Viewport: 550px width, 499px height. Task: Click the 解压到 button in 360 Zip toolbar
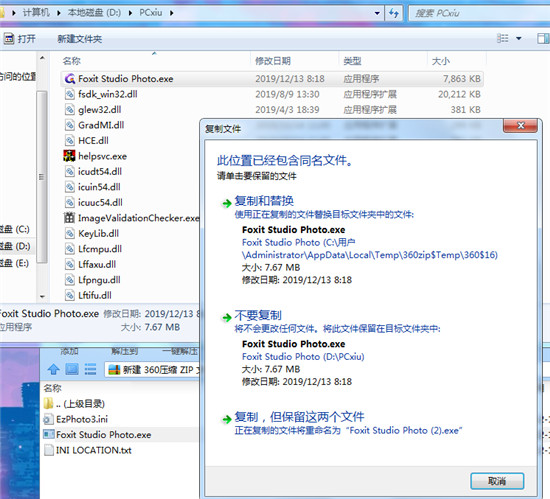coord(125,351)
